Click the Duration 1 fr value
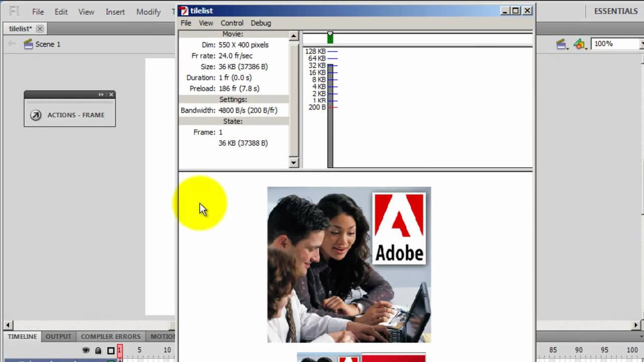The height and width of the screenshot is (362, 644). point(235,77)
